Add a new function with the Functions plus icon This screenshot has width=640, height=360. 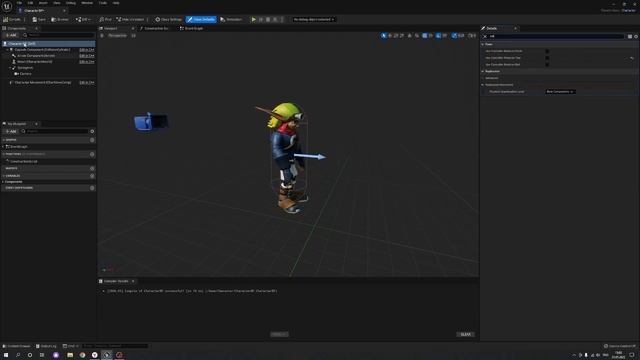(x=92, y=154)
